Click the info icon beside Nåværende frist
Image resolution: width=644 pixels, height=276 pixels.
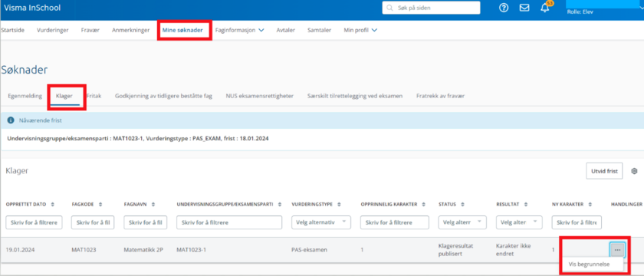[x=11, y=121]
